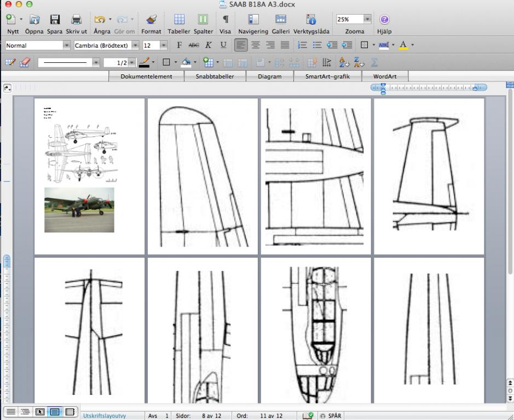Switch to the Dokumentelement tab

[x=146, y=77]
